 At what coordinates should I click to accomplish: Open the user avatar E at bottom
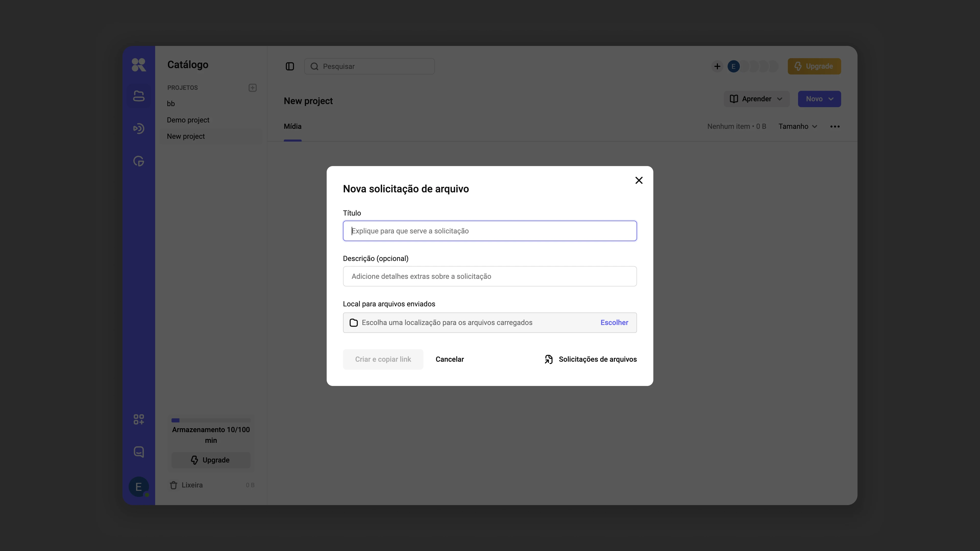139,487
